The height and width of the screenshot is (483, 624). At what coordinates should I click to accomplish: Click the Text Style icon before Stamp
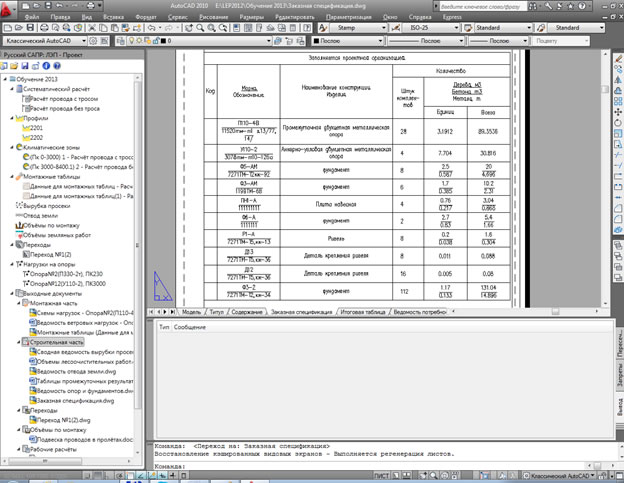(x=323, y=28)
